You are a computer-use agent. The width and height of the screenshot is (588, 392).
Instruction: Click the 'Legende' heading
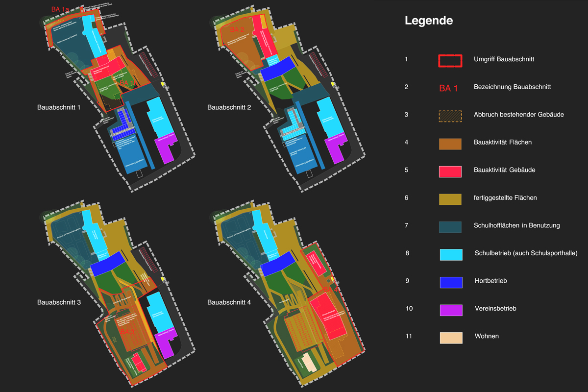click(x=428, y=21)
